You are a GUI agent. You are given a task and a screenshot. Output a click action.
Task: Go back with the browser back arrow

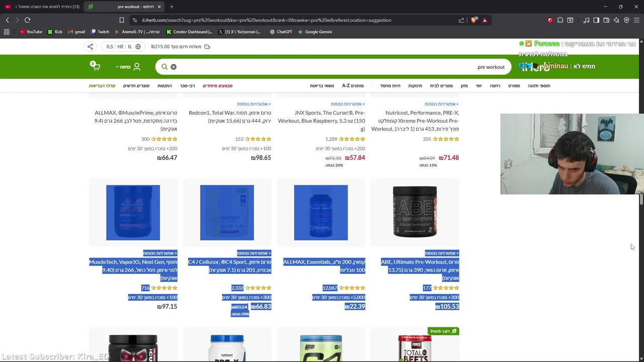[x=7, y=20]
